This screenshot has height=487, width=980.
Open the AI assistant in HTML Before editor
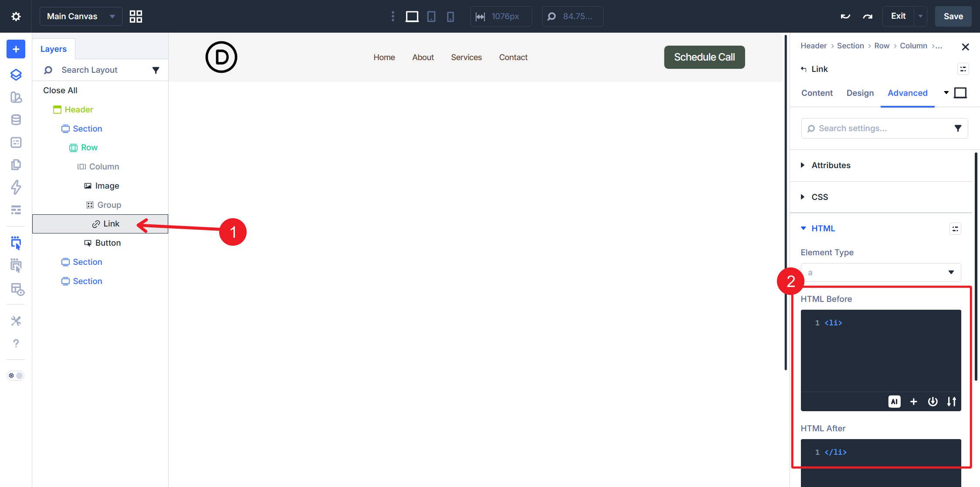click(x=895, y=401)
